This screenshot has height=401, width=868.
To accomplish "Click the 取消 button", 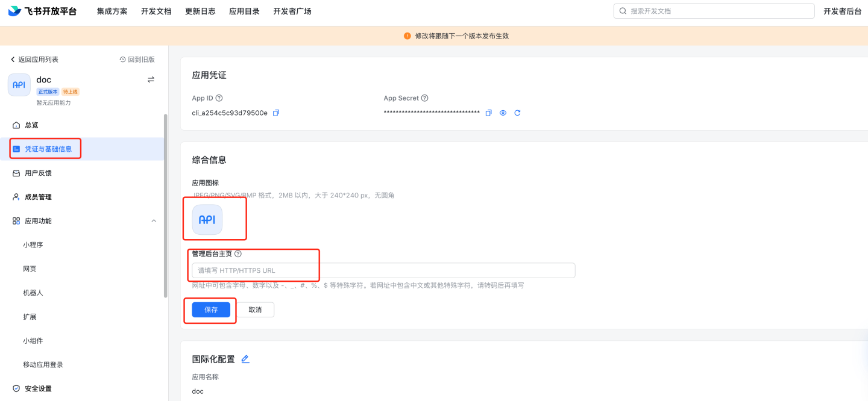I will click(255, 309).
